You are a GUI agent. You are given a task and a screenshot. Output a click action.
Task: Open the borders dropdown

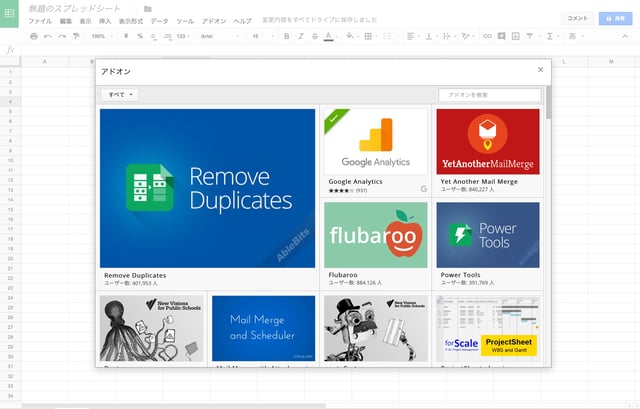click(370, 36)
